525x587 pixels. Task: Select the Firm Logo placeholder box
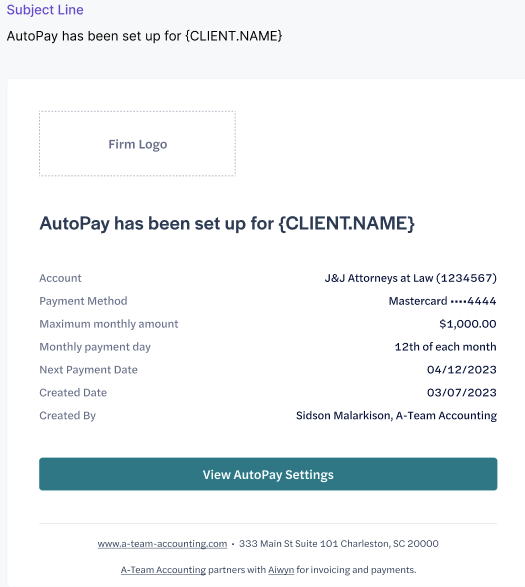[x=137, y=144]
